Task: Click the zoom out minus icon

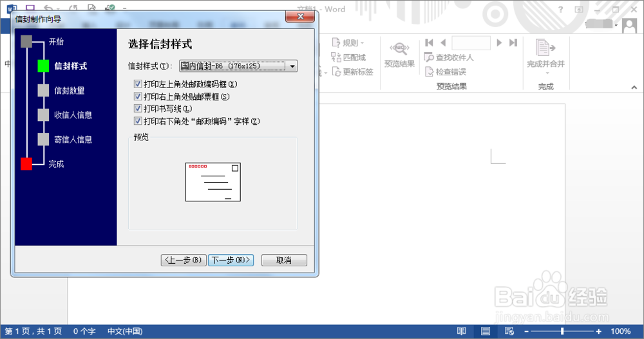Action: pos(527,331)
